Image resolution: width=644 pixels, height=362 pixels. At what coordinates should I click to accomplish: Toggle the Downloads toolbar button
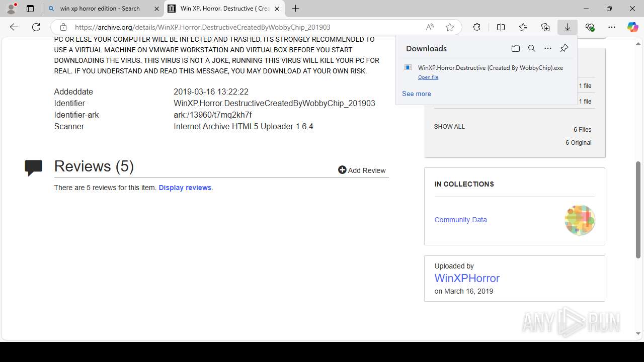click(568, 27)
